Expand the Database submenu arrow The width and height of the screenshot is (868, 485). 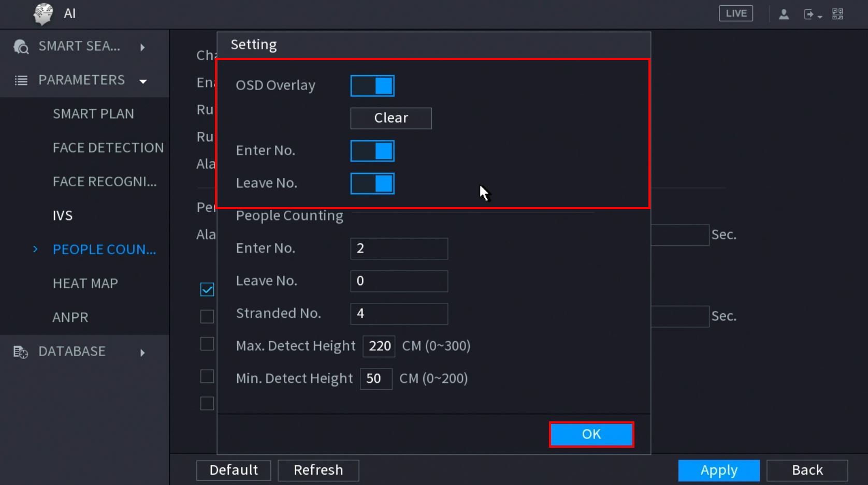coord(142,352)
